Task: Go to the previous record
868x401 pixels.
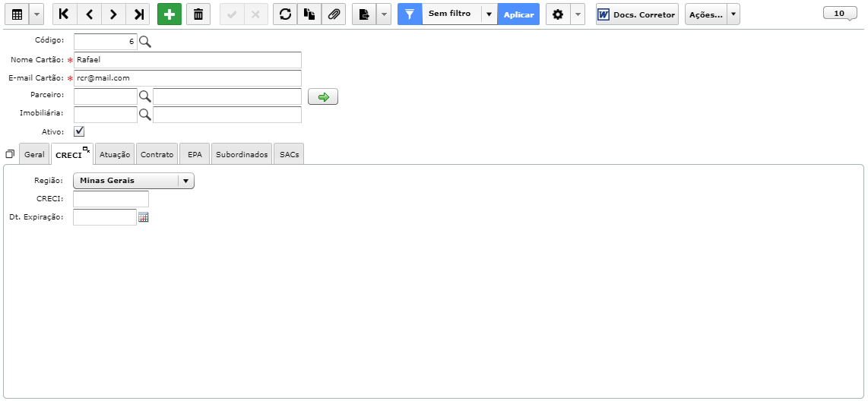Action: [89, 15]
